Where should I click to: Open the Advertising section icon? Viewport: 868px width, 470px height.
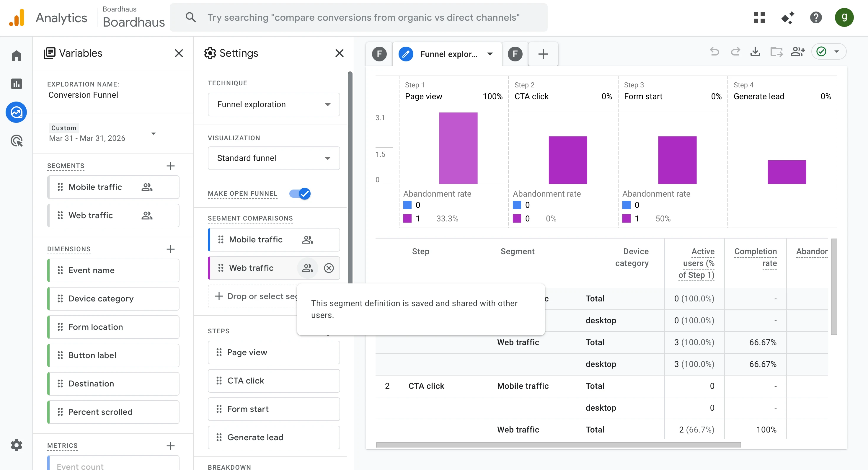[x=16, y=141]
